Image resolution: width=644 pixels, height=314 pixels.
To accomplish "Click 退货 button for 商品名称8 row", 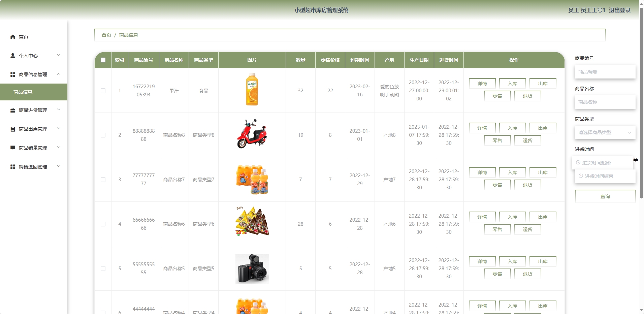I will point(527,140).
